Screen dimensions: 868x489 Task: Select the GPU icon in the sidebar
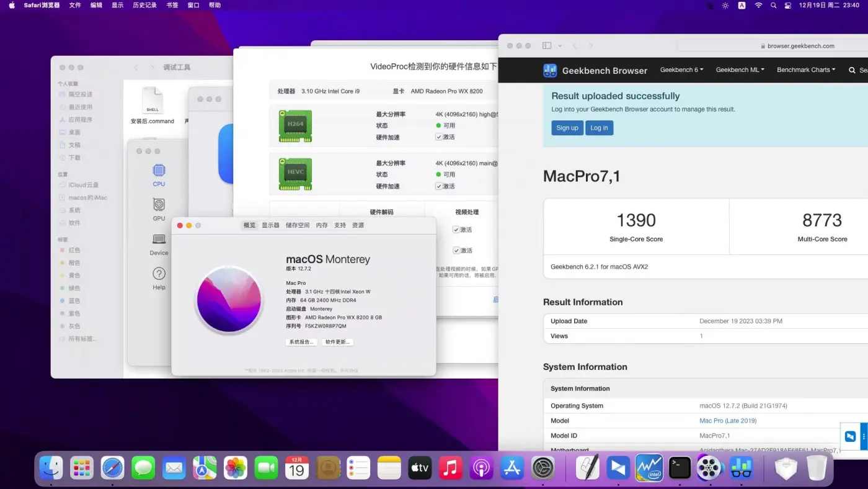159,205
